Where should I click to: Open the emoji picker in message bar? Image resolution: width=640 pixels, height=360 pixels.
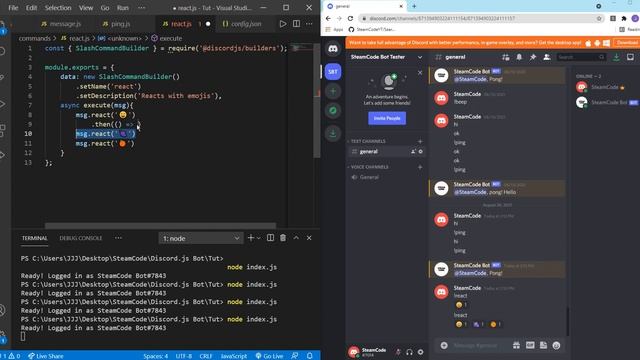point(556,345)
